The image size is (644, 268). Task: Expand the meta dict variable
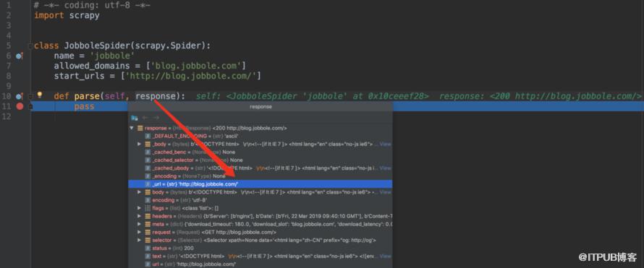(x=140, y=224)
